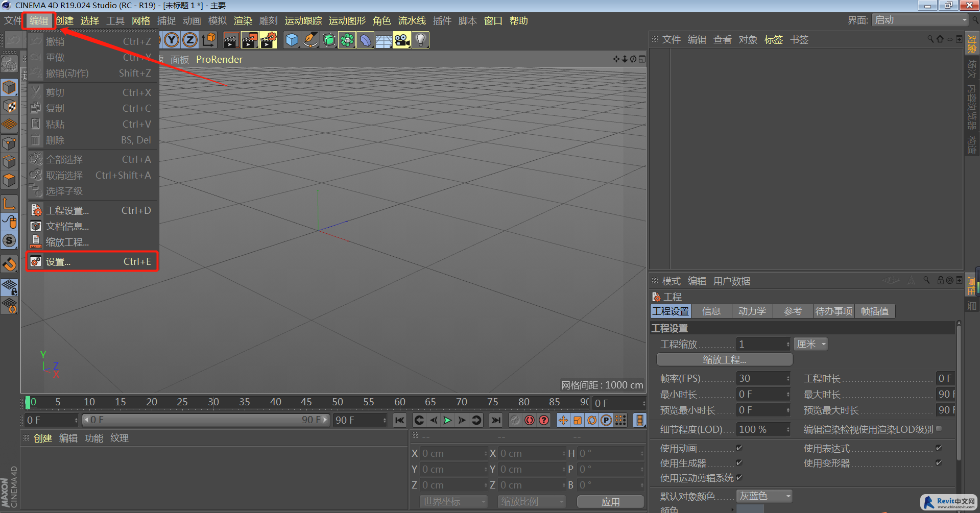Toggle 使用变形器 checkbox

(x=939, y=462)
